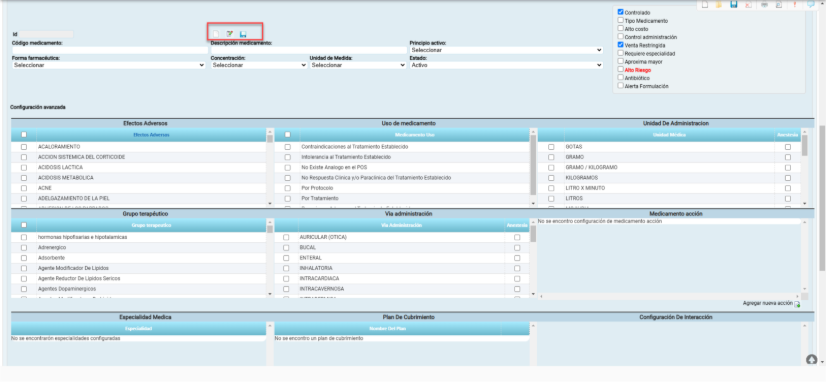Click the Nombre Del Plan column header
The image size is (826, 382).
(387, 329)
